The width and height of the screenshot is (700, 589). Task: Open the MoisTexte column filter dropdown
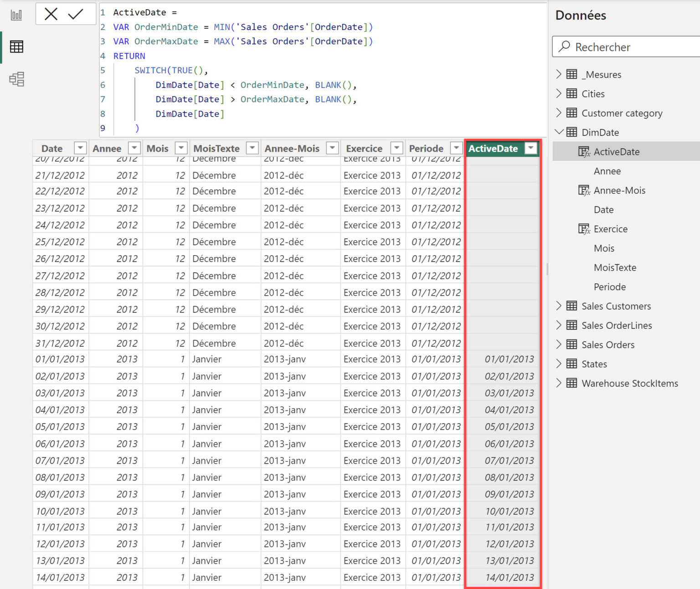tap(252, 148)
